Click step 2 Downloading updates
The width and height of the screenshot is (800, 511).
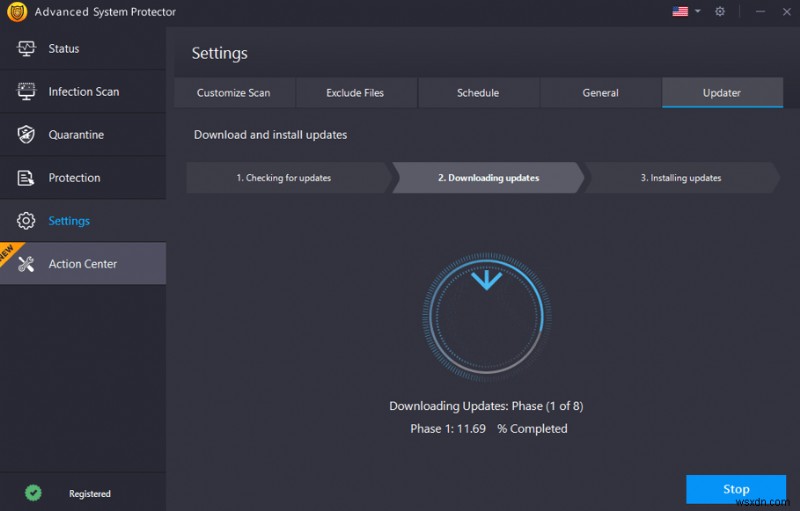pos(488,177)
